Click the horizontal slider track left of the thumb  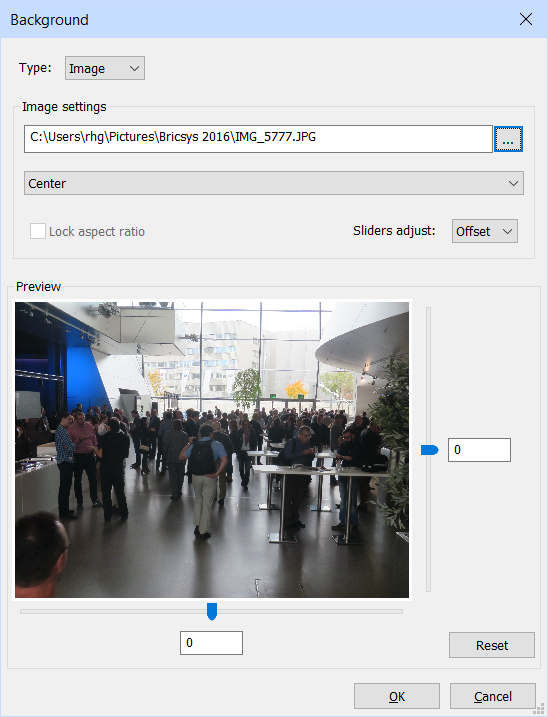point(113,611)
